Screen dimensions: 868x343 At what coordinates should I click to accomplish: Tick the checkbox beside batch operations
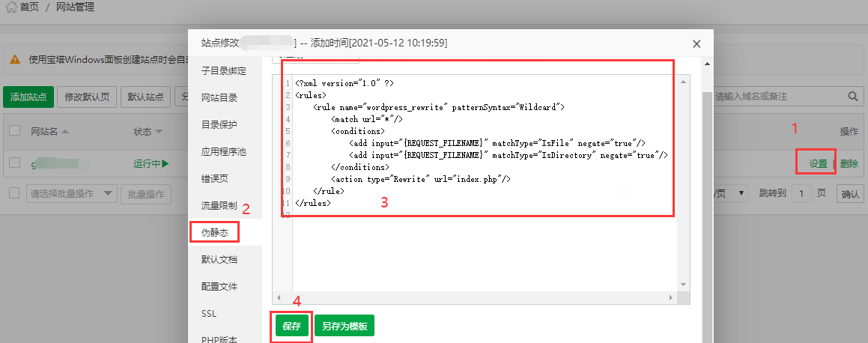click(15, 193)
